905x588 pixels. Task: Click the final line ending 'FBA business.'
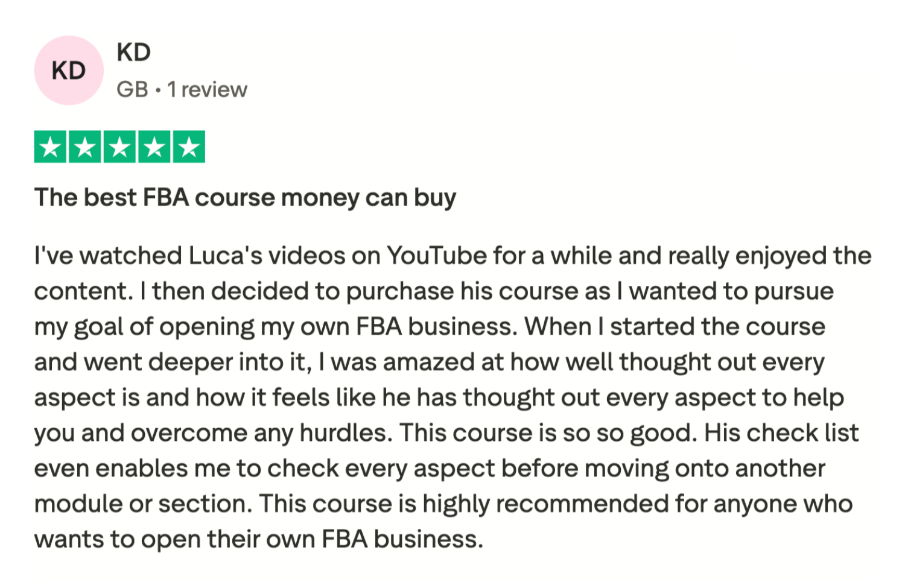259,539
